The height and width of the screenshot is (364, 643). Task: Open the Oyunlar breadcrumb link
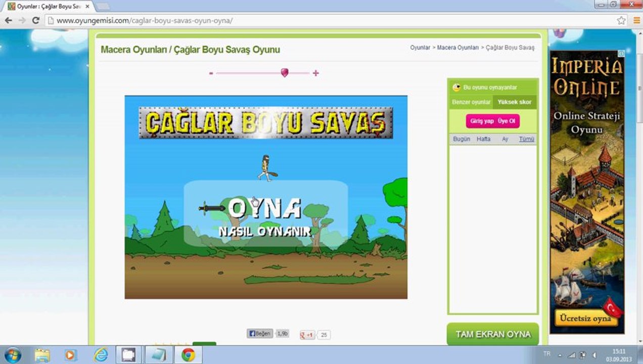pos(420,48)
